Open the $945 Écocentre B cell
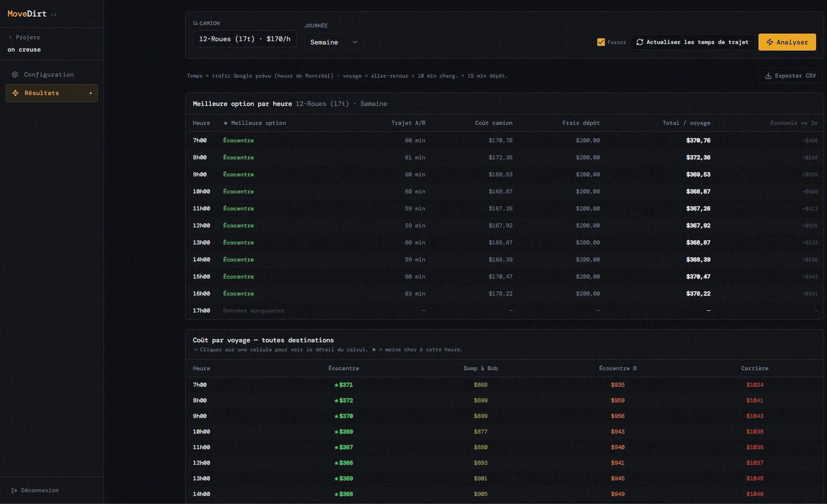Image resolution: width=827 pixels, height=504 pixels. 618,478
